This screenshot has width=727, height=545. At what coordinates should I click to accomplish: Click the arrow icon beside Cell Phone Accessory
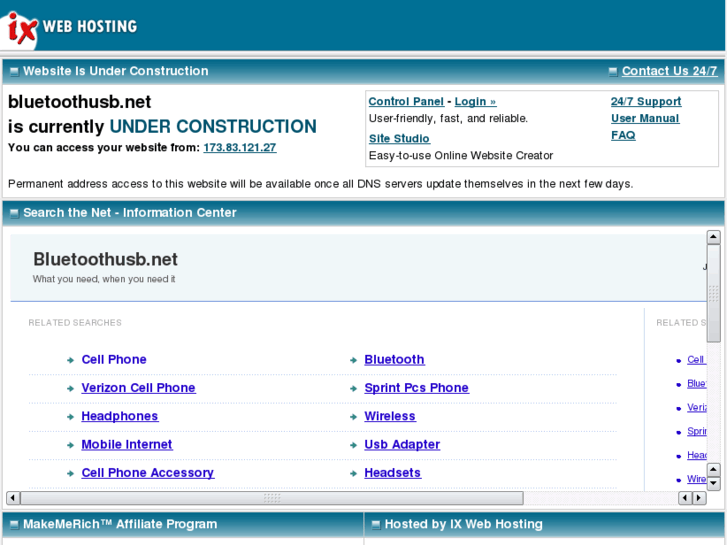click(70, 474)
